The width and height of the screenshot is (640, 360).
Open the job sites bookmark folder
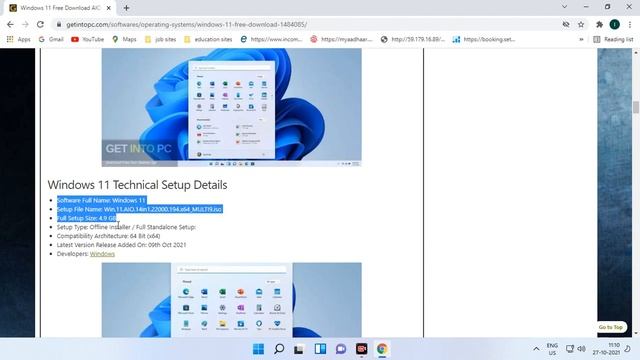tap(160, 39)
